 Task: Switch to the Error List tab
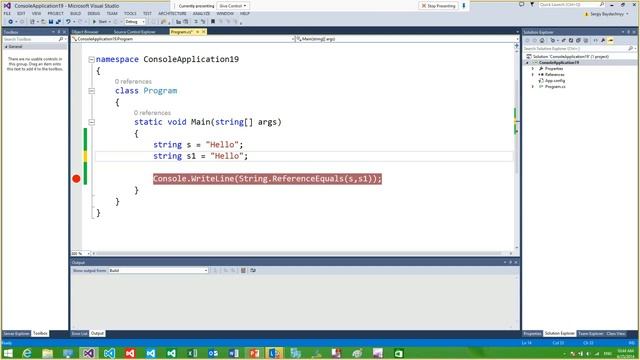[80, 333]
